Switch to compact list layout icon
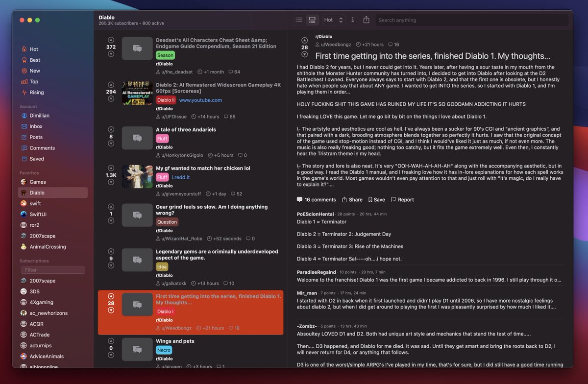Image resolution: width=588 pixels, height=384 pixels. coord(299,20)
